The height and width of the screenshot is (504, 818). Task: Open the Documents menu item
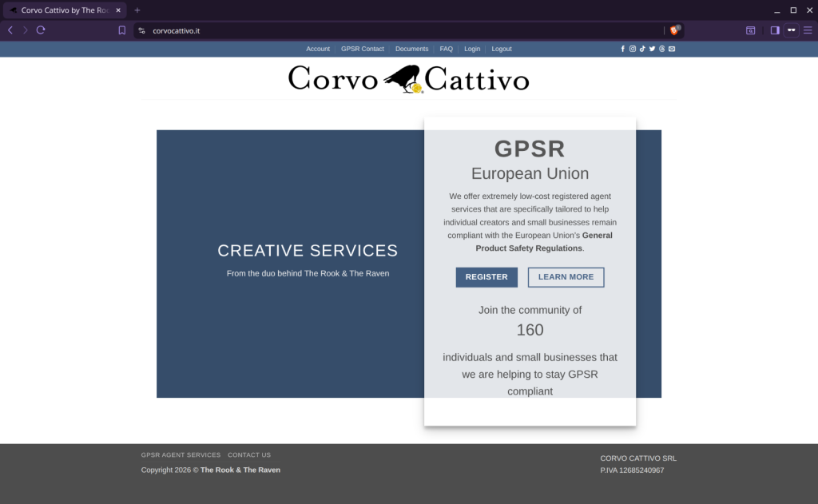pos(411,49)
